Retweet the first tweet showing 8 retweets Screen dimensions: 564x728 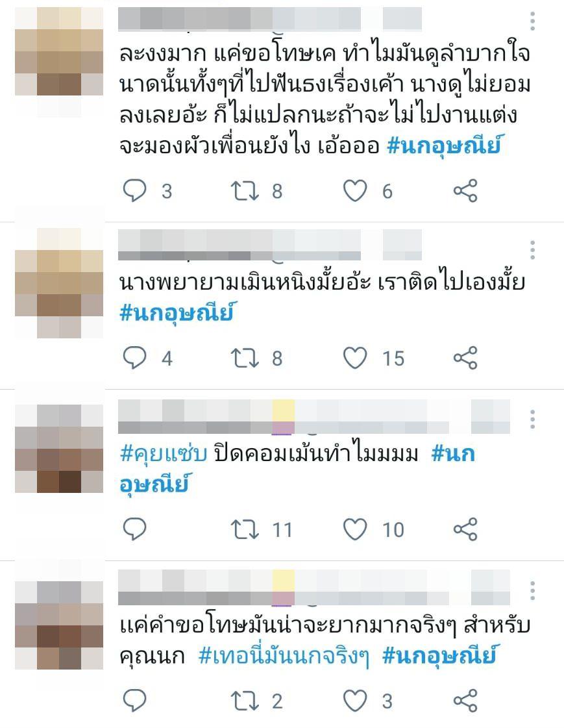[x=245, y=191]
